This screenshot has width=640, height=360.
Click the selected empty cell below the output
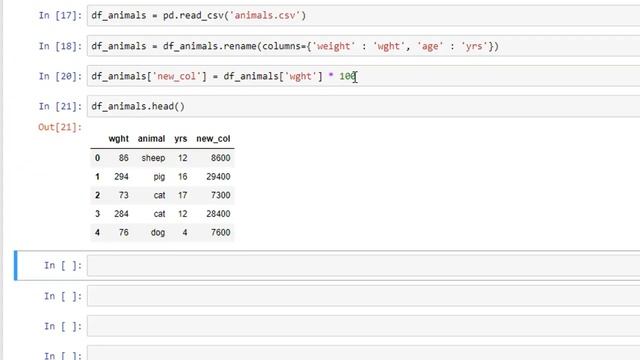pyautogui.click(x=363, y=266)
